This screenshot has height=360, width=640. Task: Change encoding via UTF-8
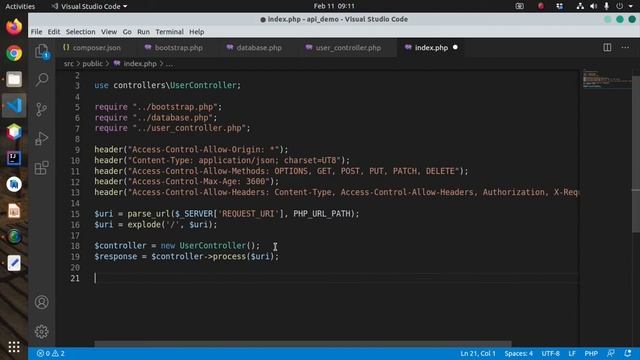coord(550,353)
